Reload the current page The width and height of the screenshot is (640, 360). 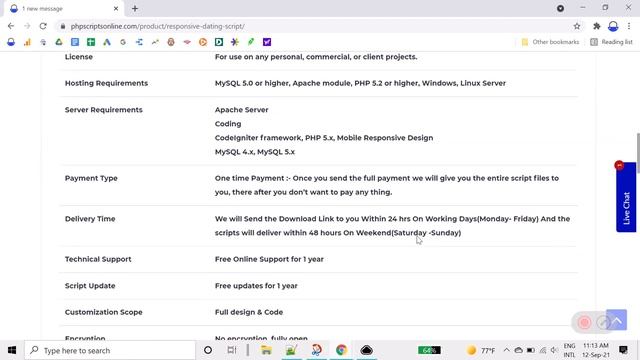point(43,26)
